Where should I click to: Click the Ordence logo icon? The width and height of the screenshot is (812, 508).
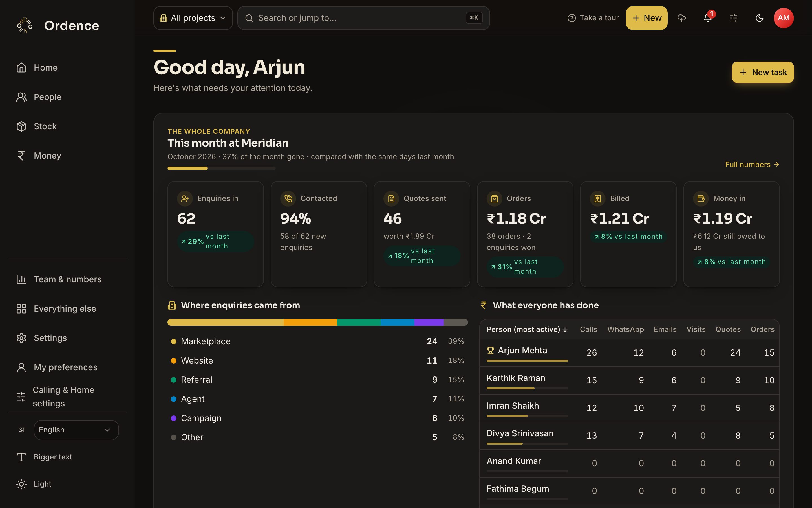(x=25, y=25)
